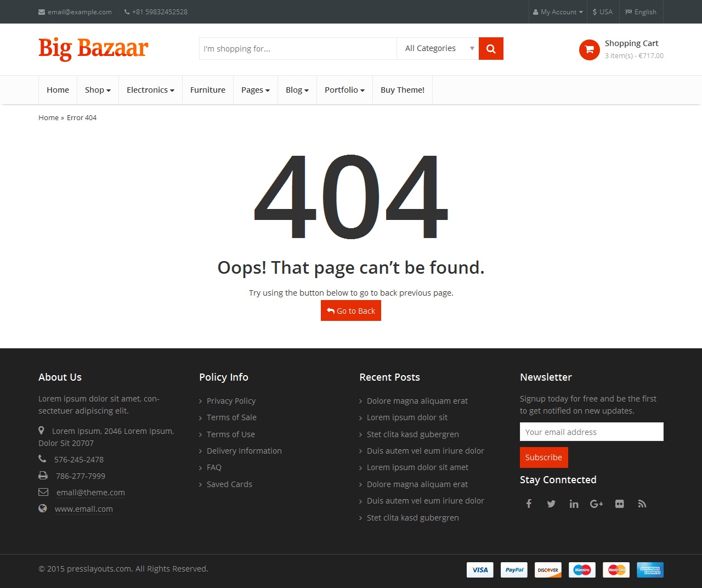Image resolution: width=702 pixels, height=588 pixels.
Task: Open the Shop dropdown menu
Action: click(x=97, y=89)
